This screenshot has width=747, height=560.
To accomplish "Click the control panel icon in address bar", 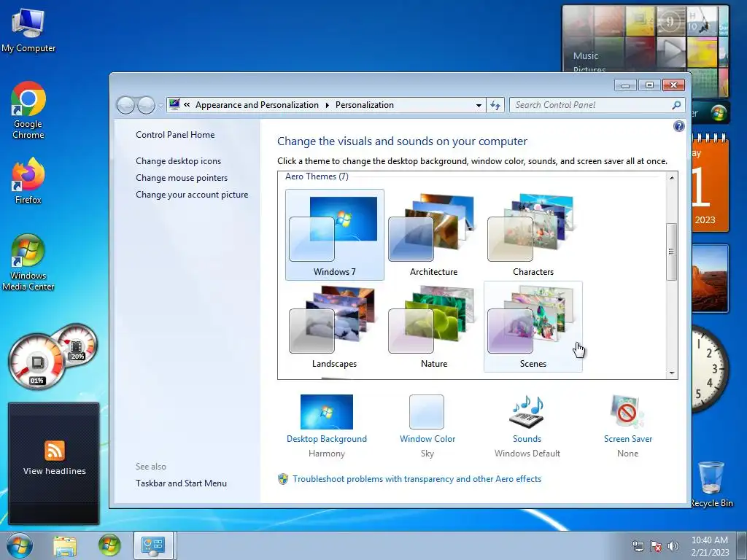I will pyautogui.click(x=174, y=105).
